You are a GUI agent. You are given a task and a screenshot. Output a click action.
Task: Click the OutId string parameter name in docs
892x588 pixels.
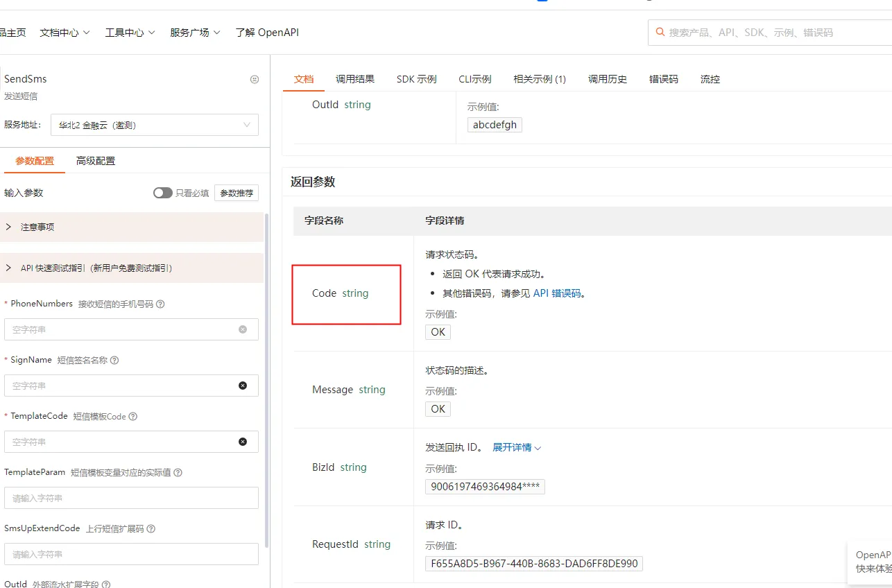tap(341, 105)
